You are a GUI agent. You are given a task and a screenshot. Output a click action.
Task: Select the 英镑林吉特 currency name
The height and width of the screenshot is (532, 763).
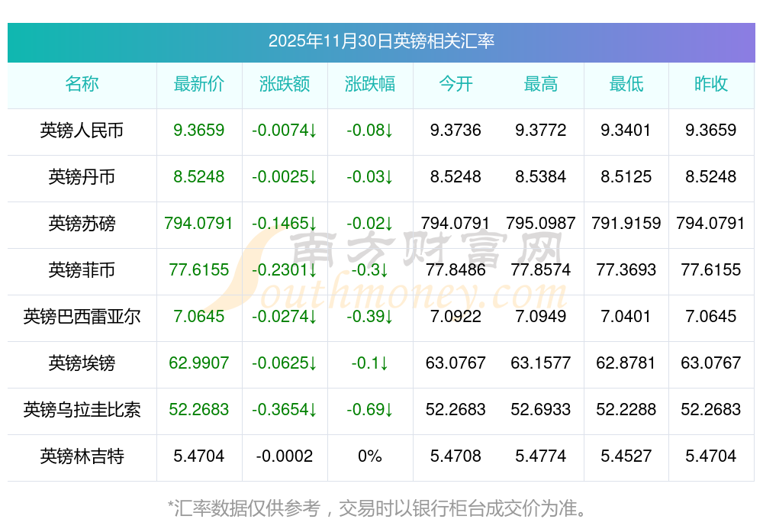tap(82, 456)
